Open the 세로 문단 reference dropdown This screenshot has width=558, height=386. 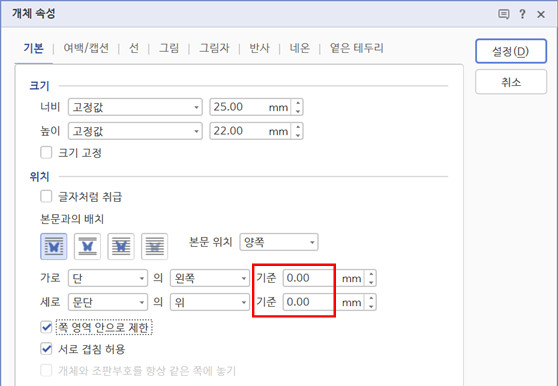[108, 302]
